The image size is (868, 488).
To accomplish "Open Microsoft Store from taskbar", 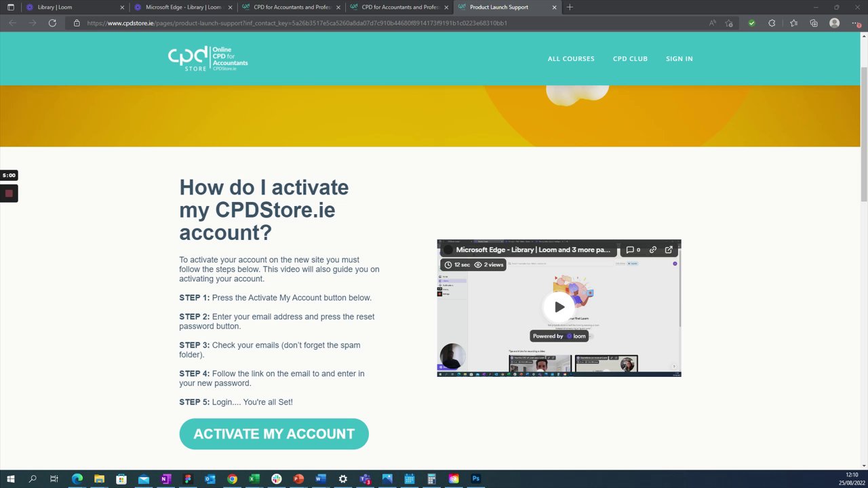I will click(x=121, y=479).
